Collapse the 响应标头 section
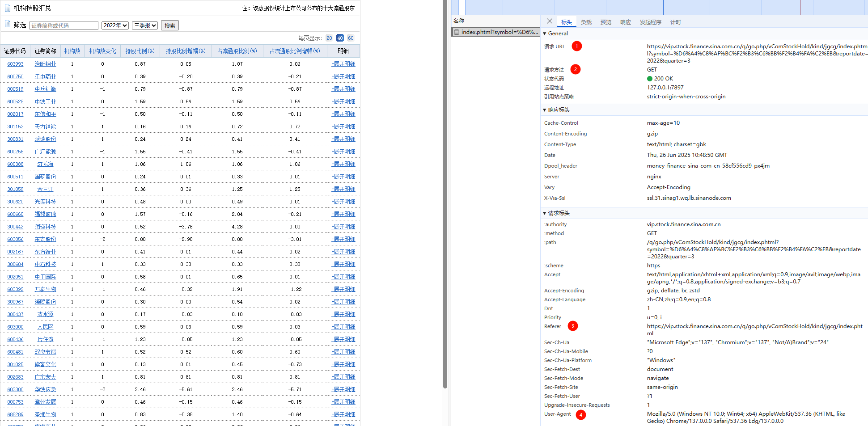This screenshot has width=868, height=426. click(545, 110)
